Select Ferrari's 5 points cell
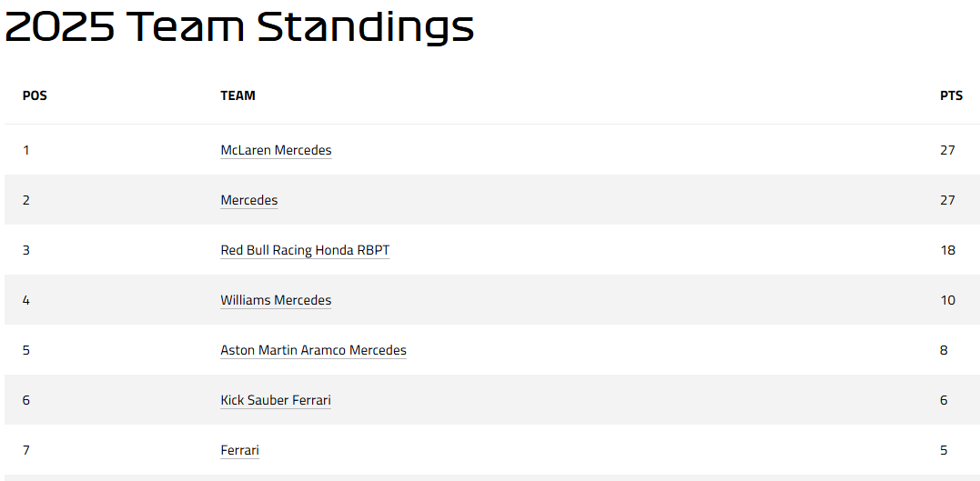Image resolution: width=980 pixels, height=481 pixels. pyautogui.click(x=944, y=450)
